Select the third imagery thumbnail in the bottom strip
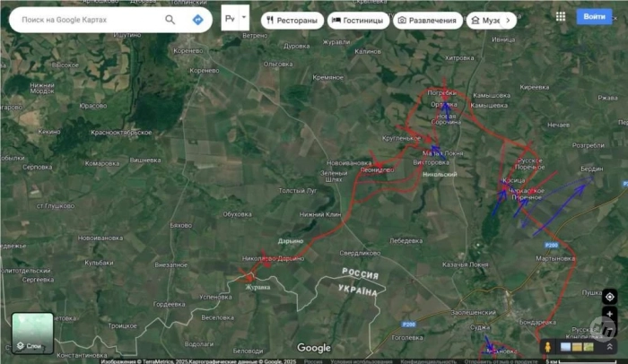This screenshot has height=364, width=628. click(589, 347)
